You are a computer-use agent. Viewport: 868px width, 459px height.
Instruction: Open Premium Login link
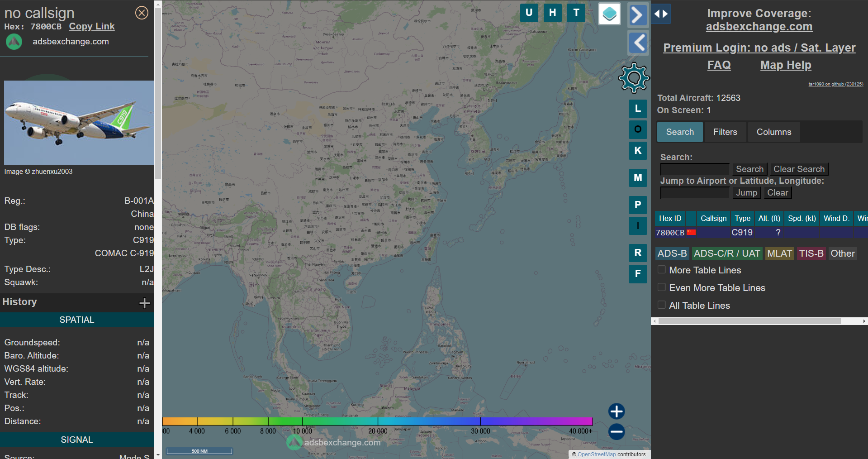(x=759, y=48)
